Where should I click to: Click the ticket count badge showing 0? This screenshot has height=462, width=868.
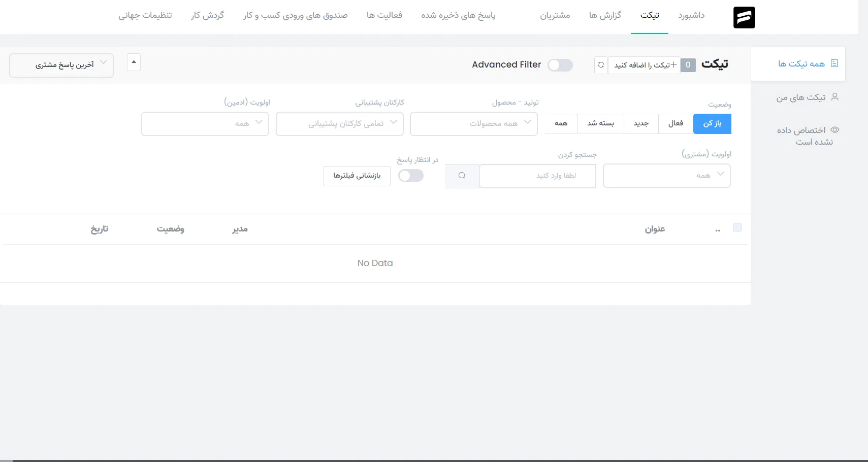coord(688,65)
